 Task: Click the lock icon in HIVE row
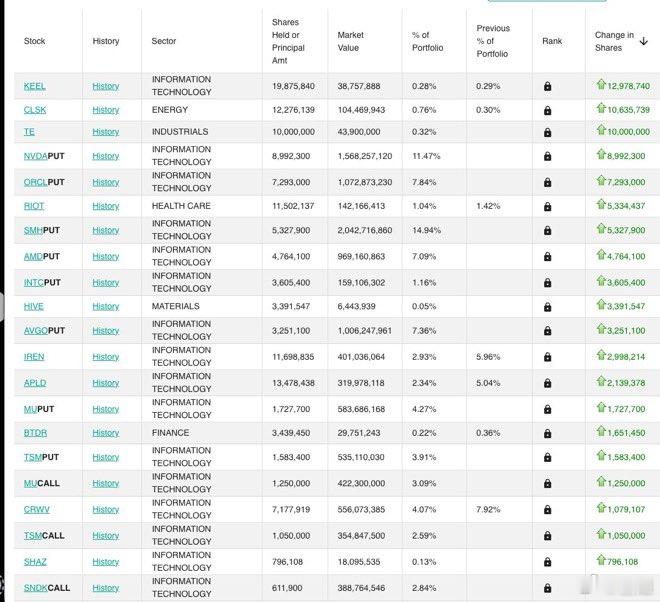547,307
